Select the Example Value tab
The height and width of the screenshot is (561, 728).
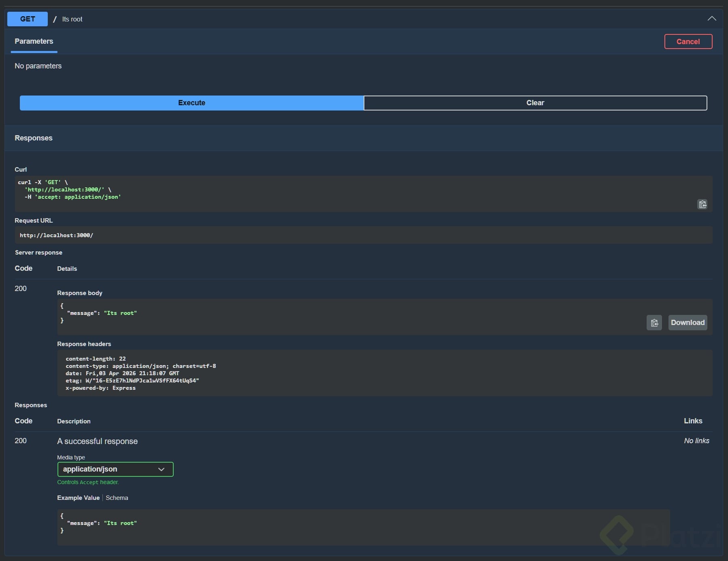pos(78,498)
